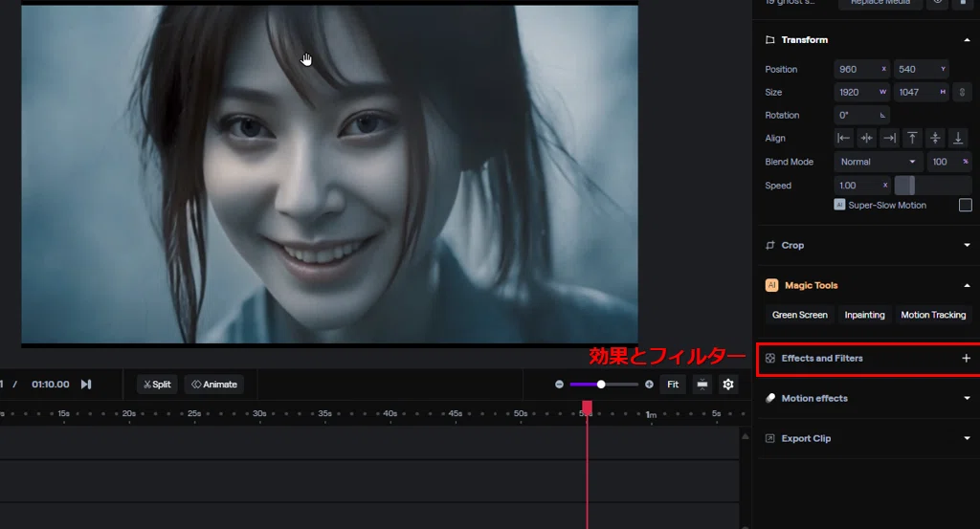Click the Speed slider handle
The width and height of the screenshot is (980, 529).
[912, 186]
